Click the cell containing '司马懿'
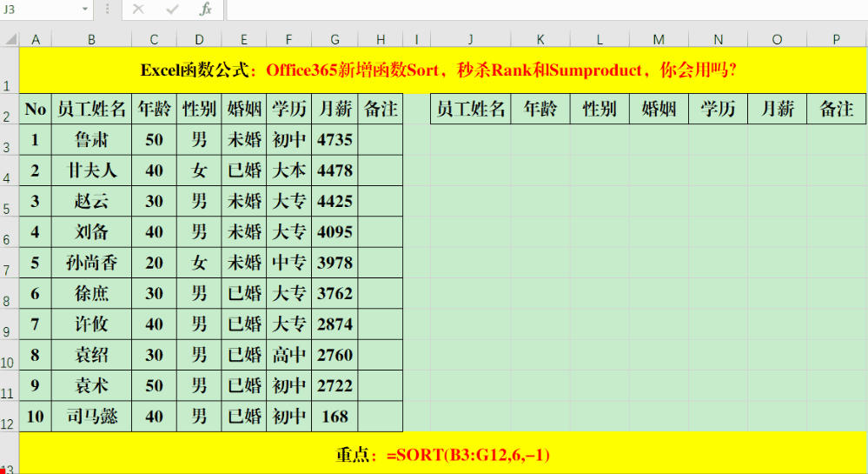This screenshot has width=868, height=474. [x=91, y=417]
